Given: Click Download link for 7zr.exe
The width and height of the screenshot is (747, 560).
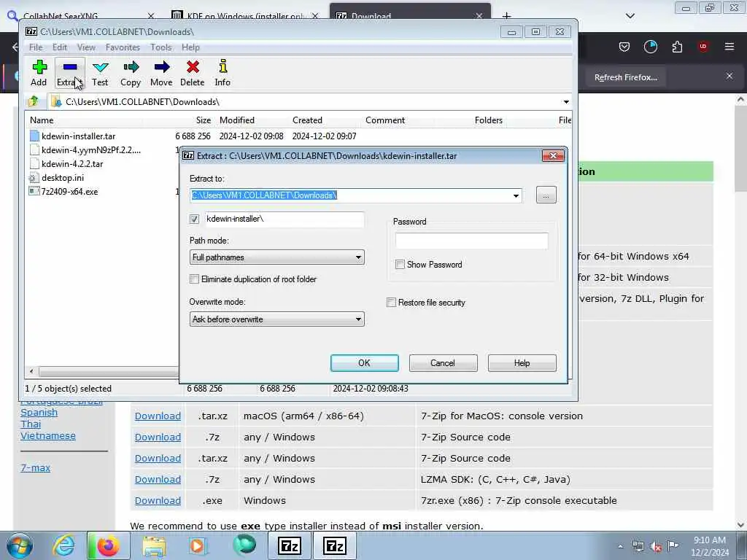Looking at the screenshot, I should (158, 500).
